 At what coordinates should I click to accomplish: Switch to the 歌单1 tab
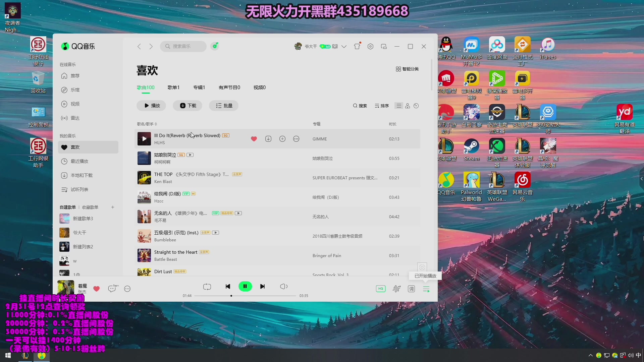(173, 87)
